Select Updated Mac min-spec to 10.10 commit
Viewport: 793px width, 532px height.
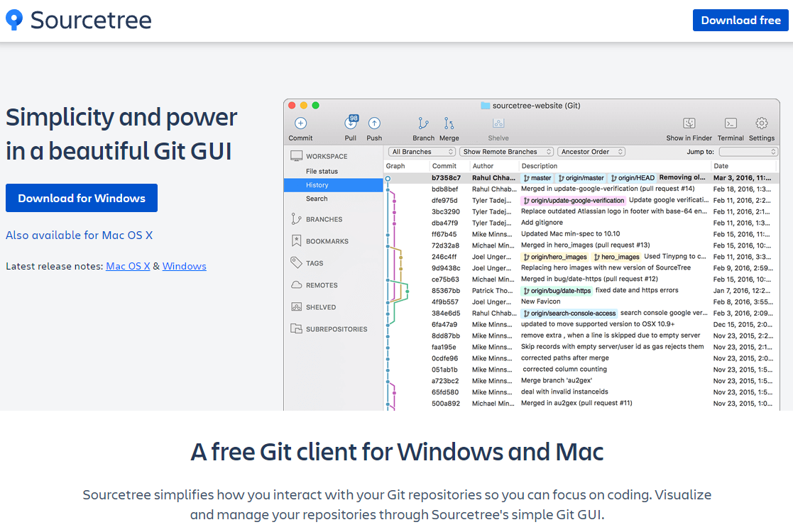point(571,233)
